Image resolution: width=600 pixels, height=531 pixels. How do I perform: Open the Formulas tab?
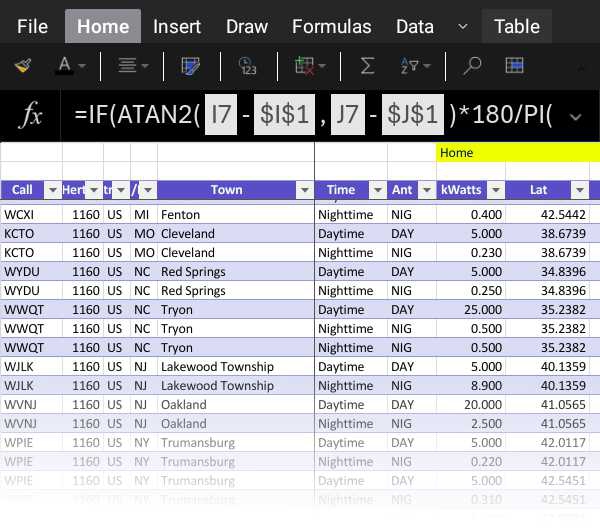coord(331,27)
